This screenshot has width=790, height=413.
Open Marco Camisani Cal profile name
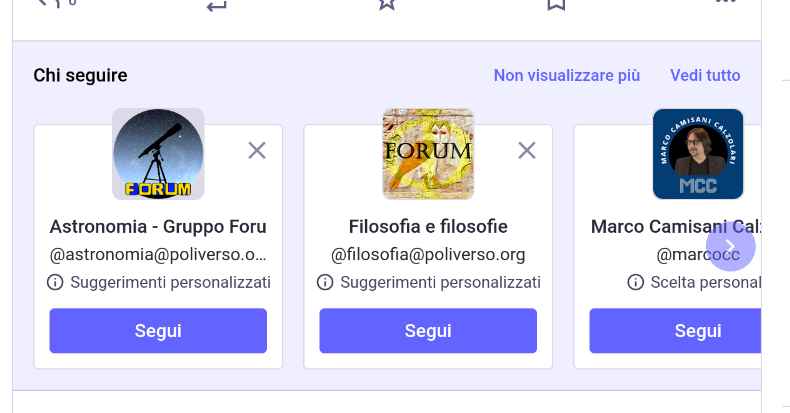[676, 227]
